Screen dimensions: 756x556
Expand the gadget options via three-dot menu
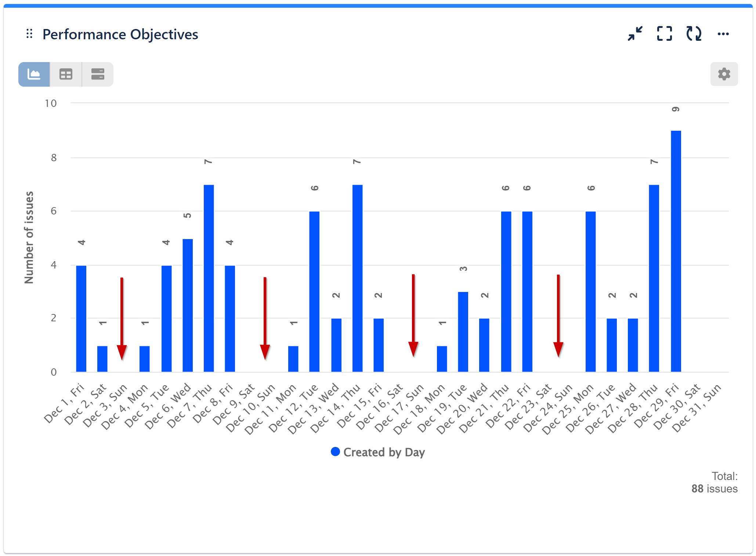click(723, 34)
